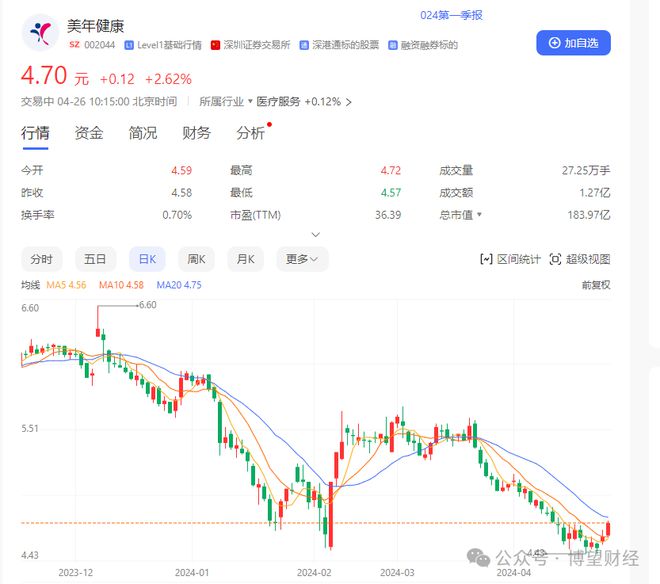Switch to the 资金 tab
Image resolution: width=660 pixels, height=584 pixels.
(x=89, y=133)
